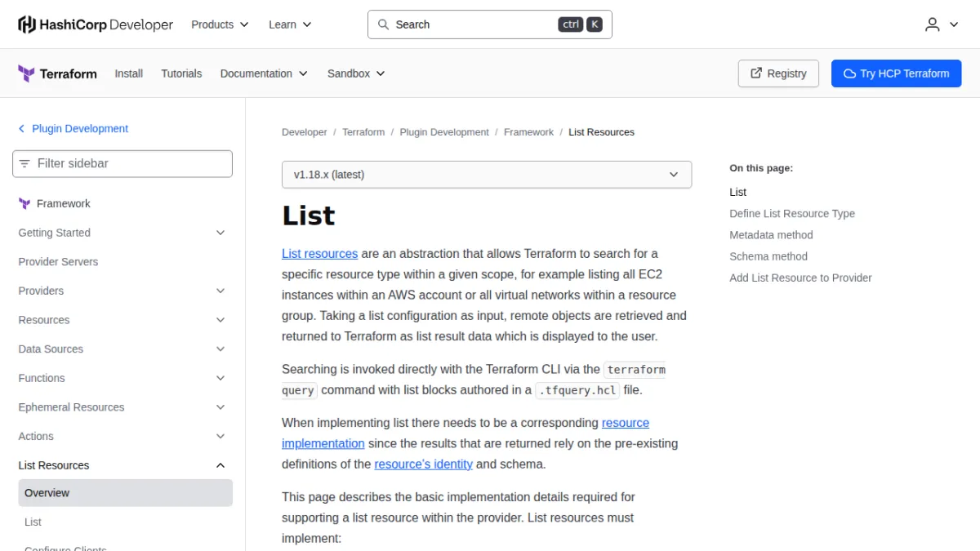
Task: Open the Documentation dropdown
Action: 264,73
